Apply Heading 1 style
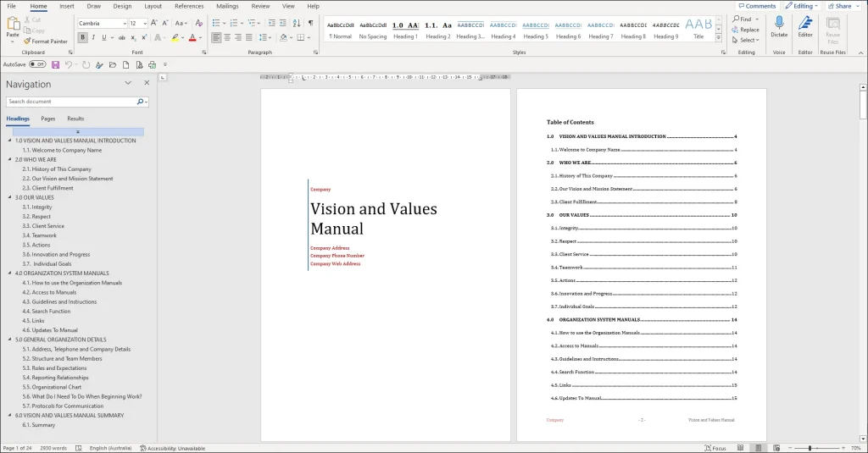The height and width of the screenshot is (453, 868). coord(405,30)
